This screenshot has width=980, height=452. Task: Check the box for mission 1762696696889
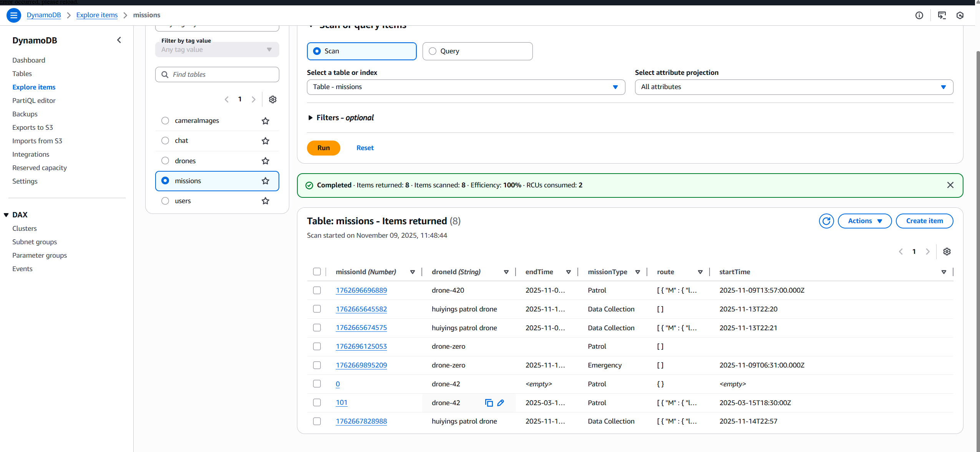(x=317, y=290)
